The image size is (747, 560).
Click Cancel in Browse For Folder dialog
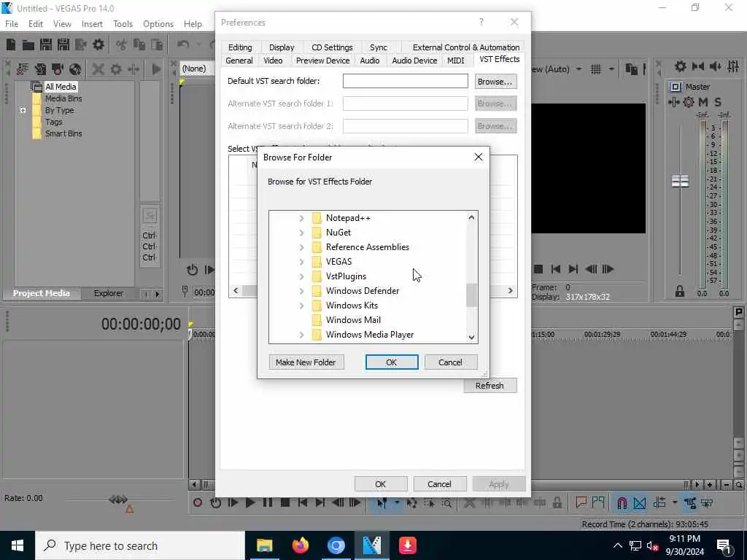(450, 362)
